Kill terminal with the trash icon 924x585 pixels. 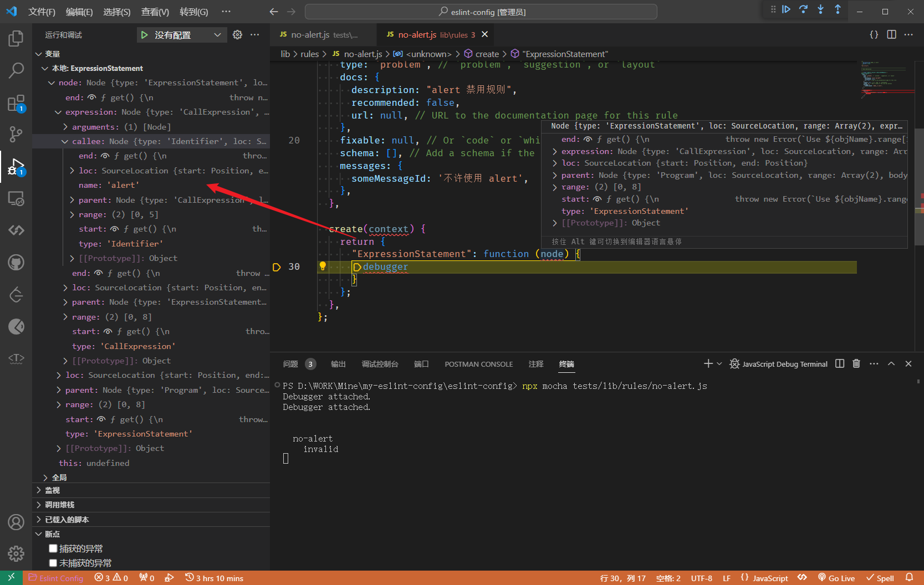856,363
